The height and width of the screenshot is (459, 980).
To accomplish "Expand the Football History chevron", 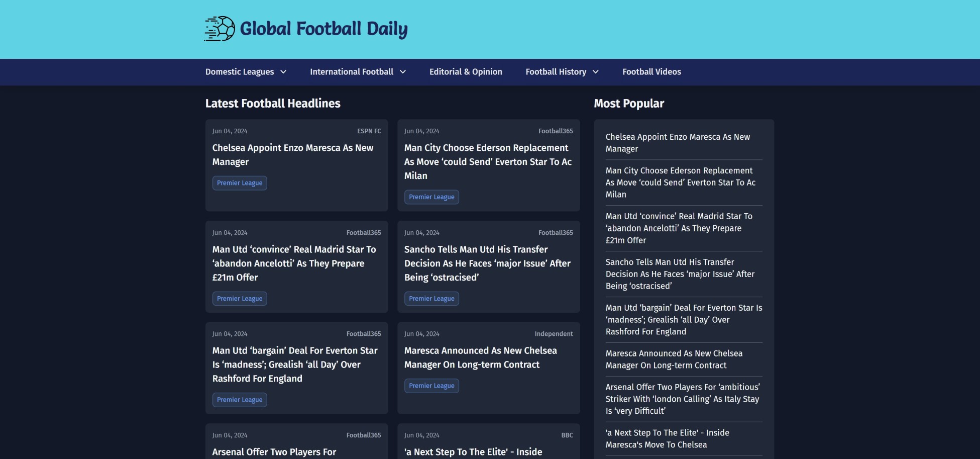I will pos(595,72).
